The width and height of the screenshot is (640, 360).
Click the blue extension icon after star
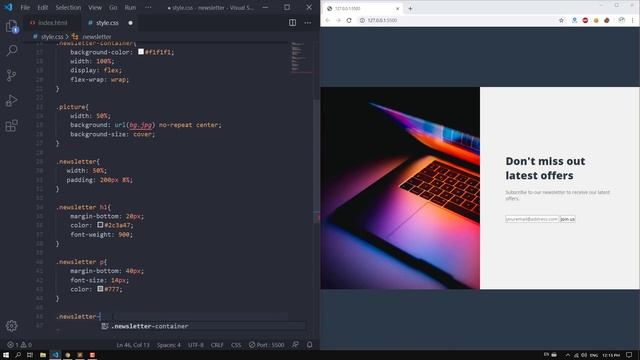pos(574,20)
